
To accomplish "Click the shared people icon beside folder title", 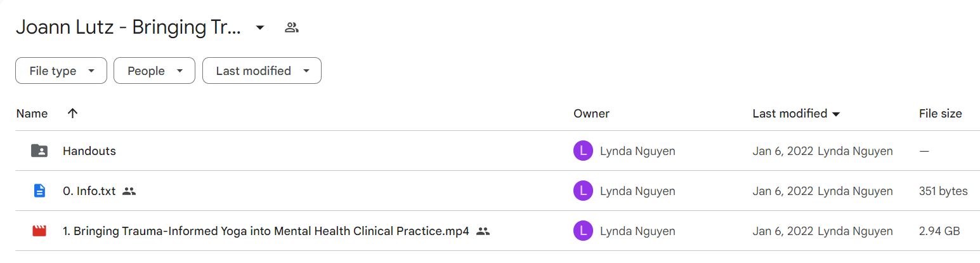I will click(292, 28).
